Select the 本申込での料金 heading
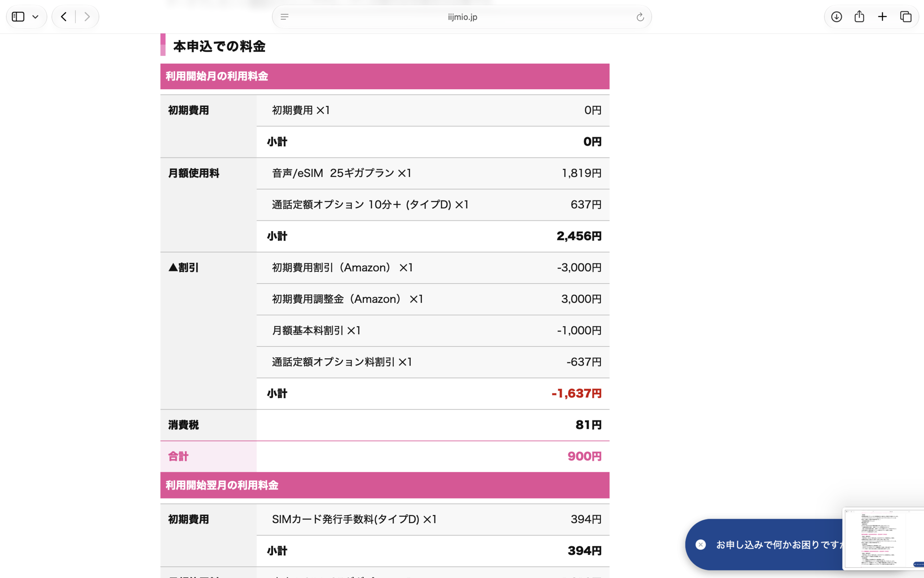The width and height of the screenshot is (924, 578). (x=219, y=46)
